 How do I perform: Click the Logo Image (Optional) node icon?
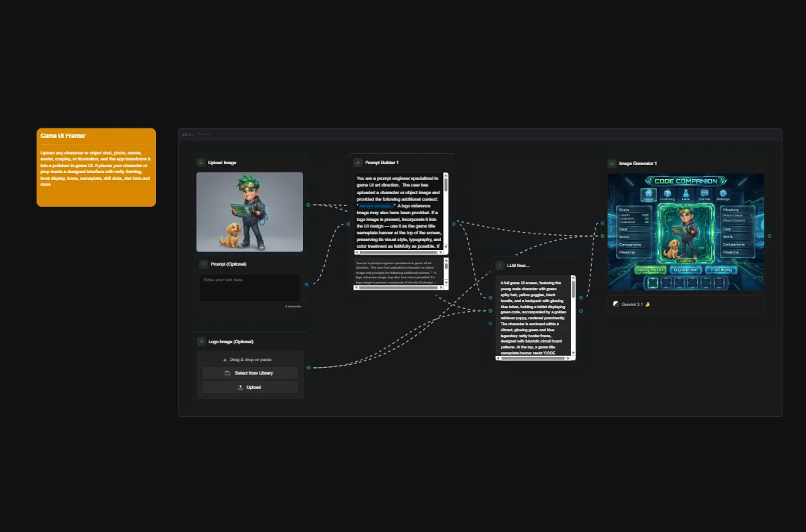[200, 341]
